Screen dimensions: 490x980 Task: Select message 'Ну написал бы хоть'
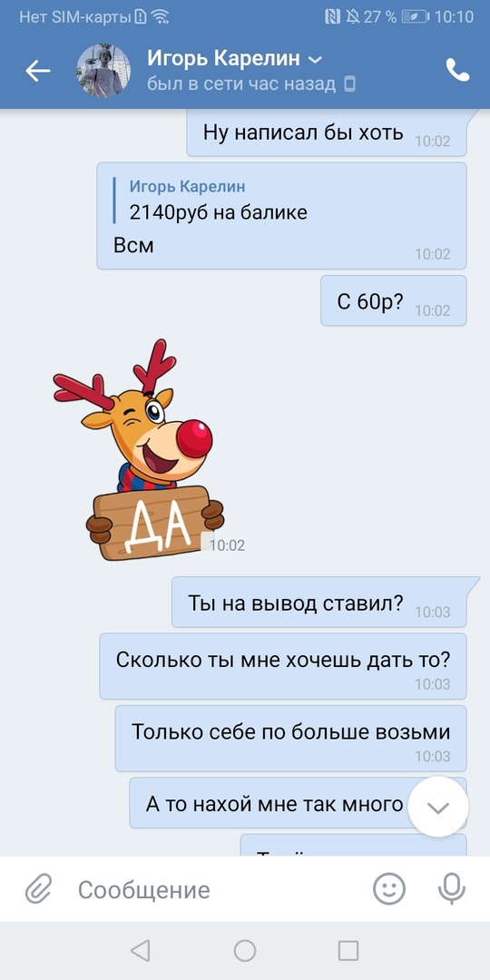click(x=327, y=132)
